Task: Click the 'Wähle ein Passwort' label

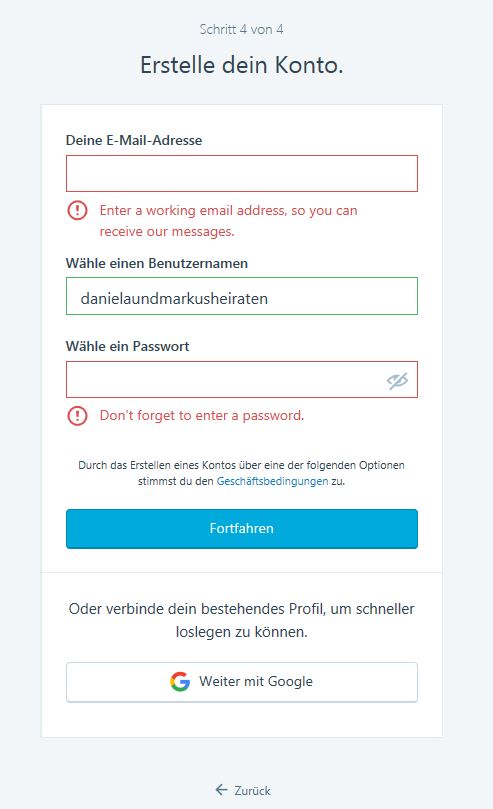Action: coord(127,346)
